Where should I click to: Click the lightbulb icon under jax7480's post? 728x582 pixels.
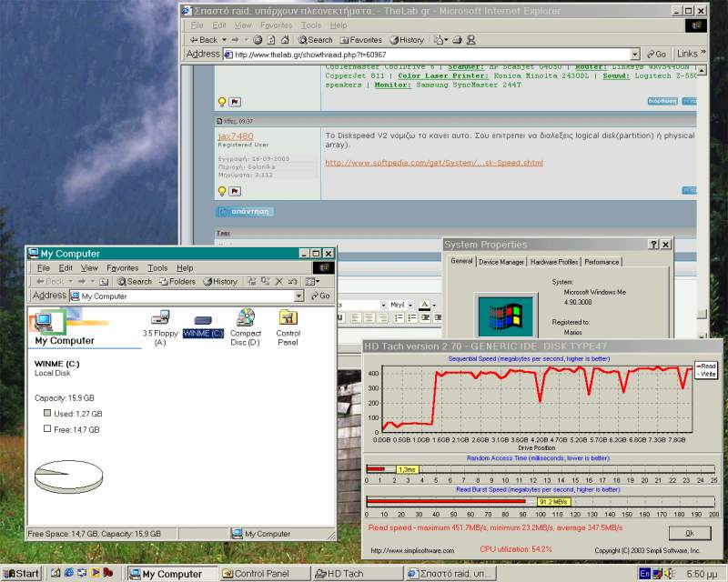click(222, 191)
